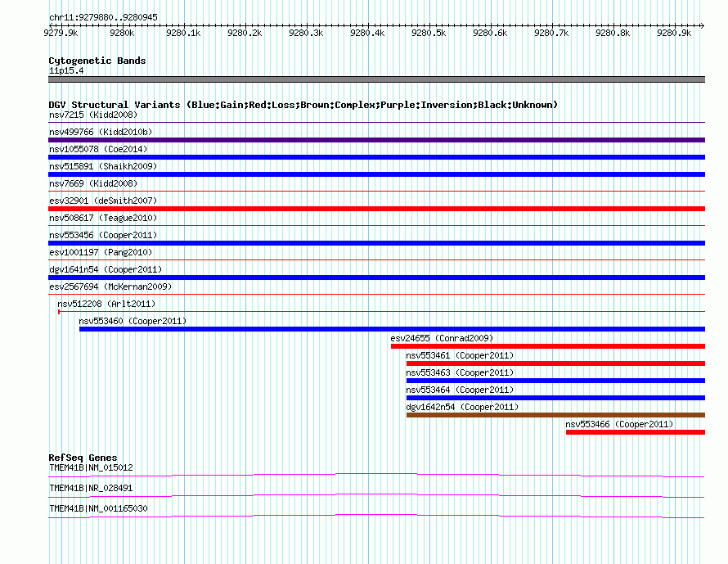
Task: Open the esv1001197 (Pang2010) label
Action: (101, 252)
